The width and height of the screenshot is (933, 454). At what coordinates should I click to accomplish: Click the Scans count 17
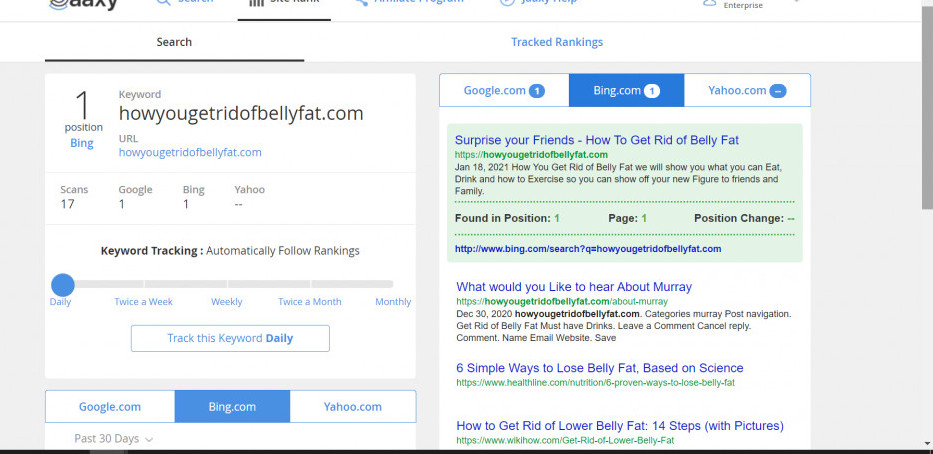click(x=67, y=204)
